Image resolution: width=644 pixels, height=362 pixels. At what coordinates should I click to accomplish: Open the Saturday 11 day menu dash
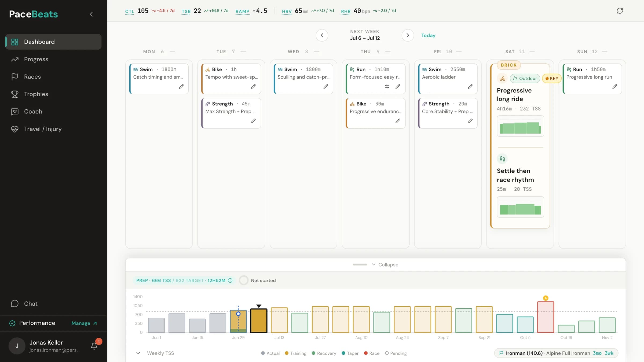(532, 51)
